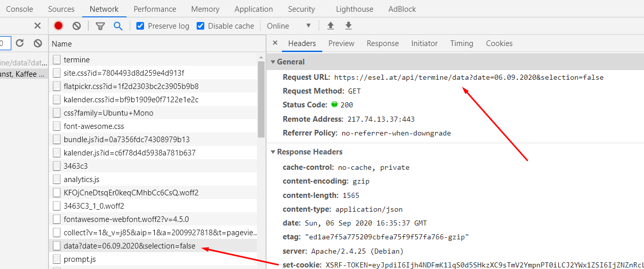The width and height of the screenshot is (644, 269).
Task: Collapse the General section
Action: point(273,62)
